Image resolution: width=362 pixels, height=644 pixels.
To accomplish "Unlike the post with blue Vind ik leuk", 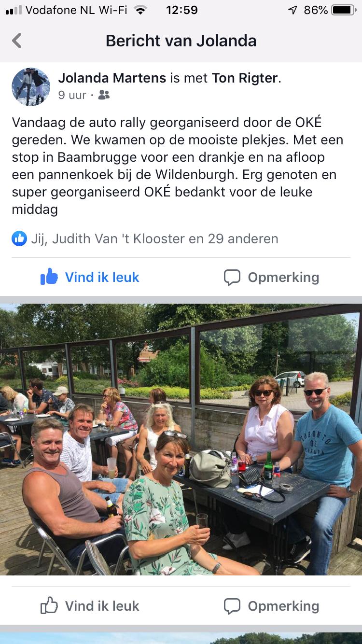I will 90,277.
